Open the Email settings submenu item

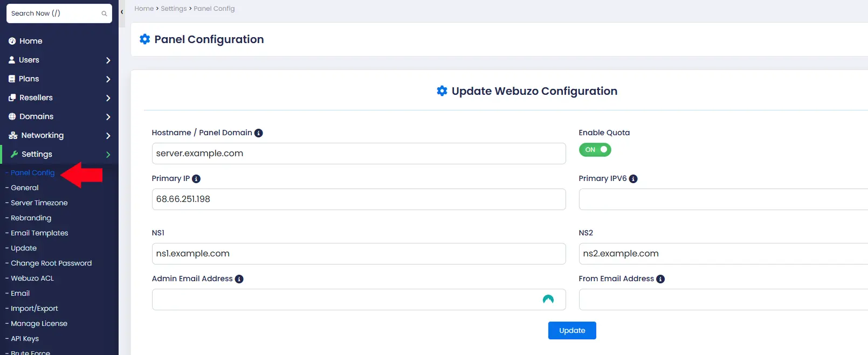coord(20,294)
